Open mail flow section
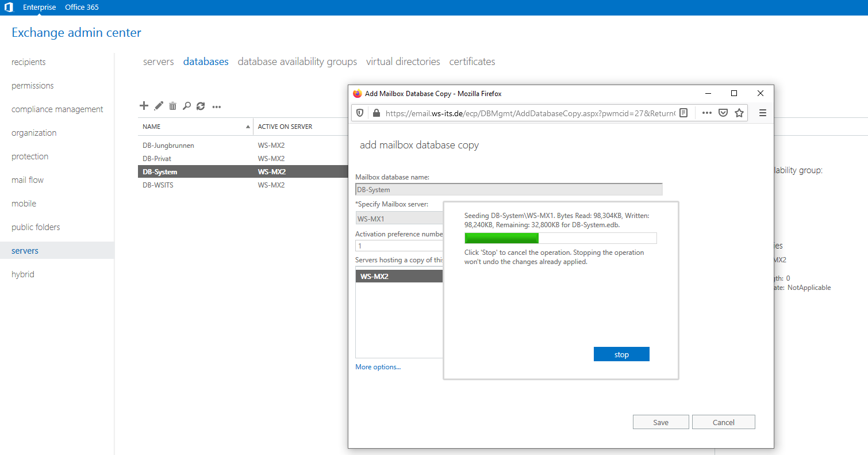The image size is (868, 455). (x=28, y=180)
